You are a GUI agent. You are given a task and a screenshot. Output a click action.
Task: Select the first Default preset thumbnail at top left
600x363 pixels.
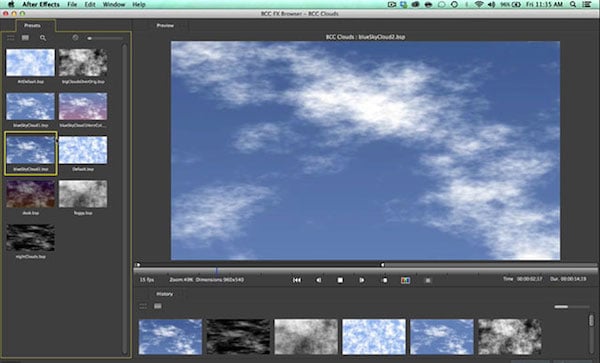[30, 63]
